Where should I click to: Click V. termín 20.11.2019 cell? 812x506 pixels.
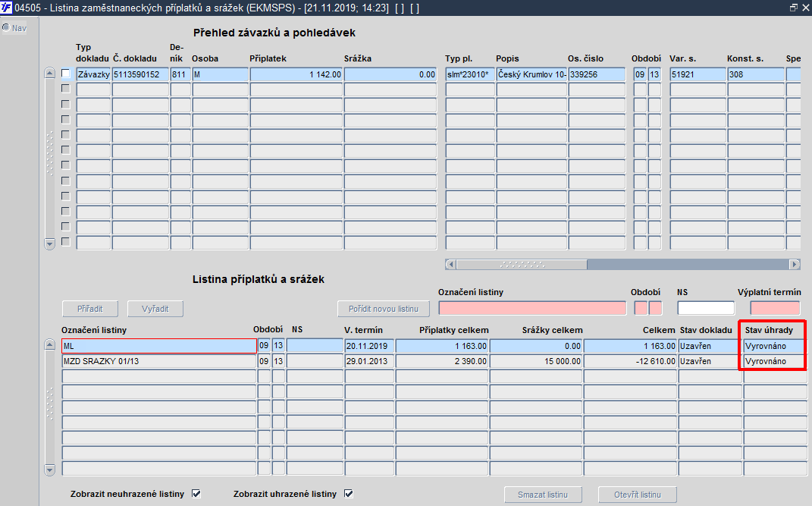click(369, 346)
